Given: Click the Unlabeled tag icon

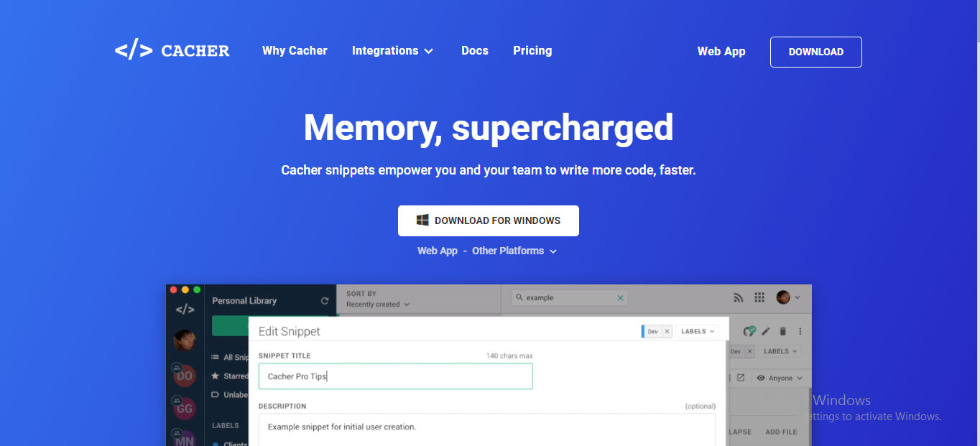Looking at the screenshot, I should 216,394.
